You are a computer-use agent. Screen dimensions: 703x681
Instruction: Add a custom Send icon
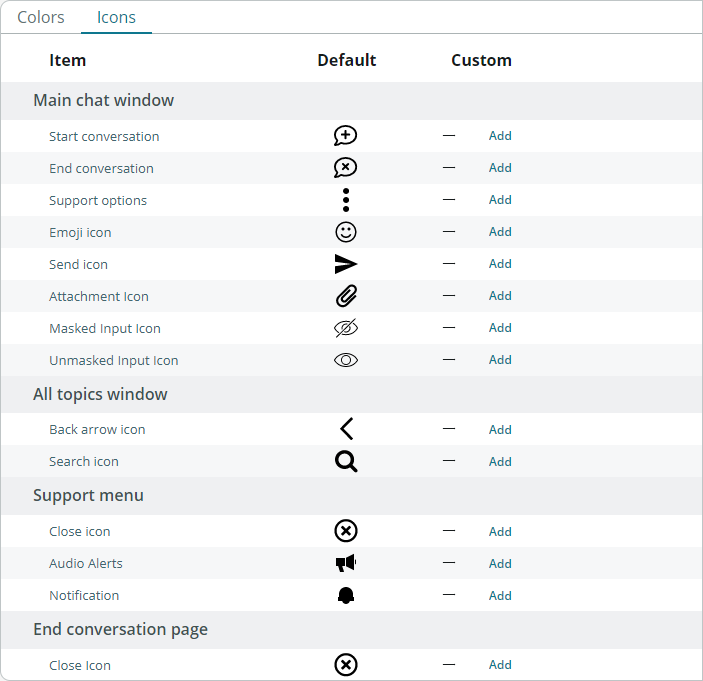[500, 264]
